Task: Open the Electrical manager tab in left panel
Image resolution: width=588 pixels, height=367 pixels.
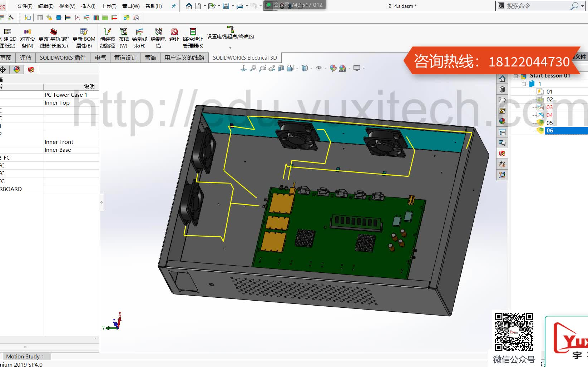Action: click(x=31, y=69)
